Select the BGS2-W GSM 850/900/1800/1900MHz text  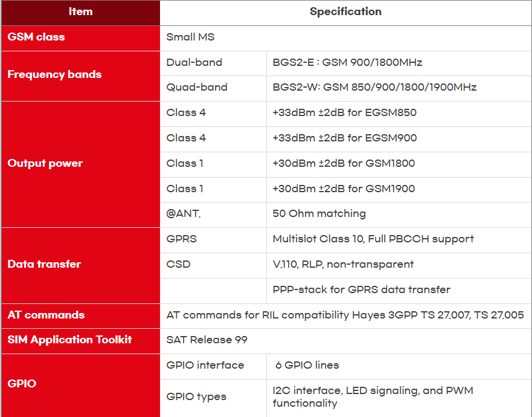(x=374, y=88)
